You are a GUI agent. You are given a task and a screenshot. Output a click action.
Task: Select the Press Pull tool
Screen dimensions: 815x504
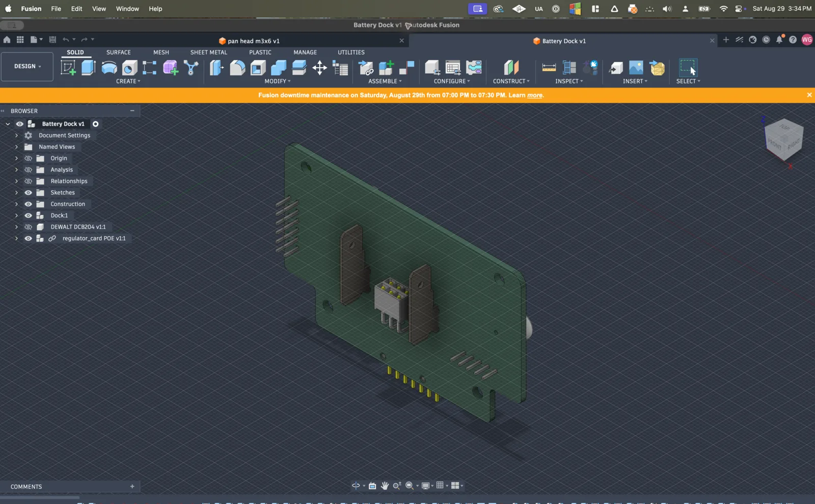pos(216,68)
